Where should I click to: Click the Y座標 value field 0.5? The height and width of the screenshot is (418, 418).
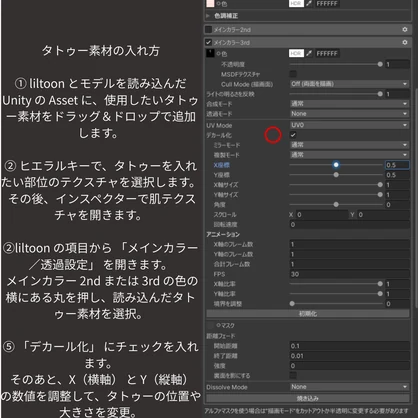[397, 175]
